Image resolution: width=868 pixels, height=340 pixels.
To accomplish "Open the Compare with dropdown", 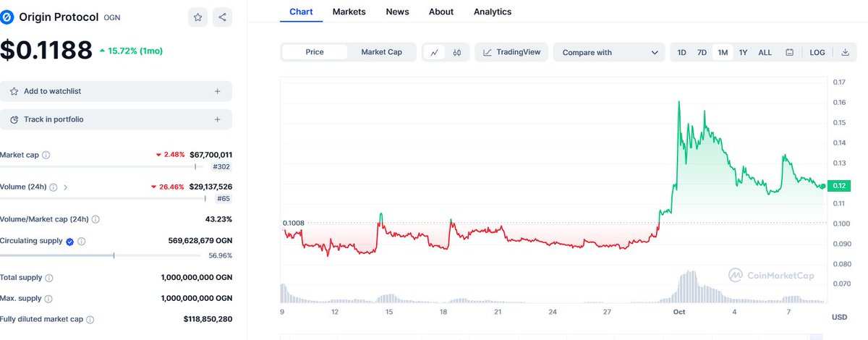I will [x=609, y=52].
